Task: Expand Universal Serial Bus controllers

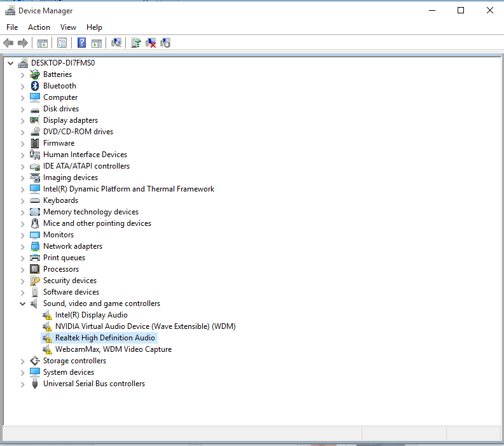Action: [23, 384]
